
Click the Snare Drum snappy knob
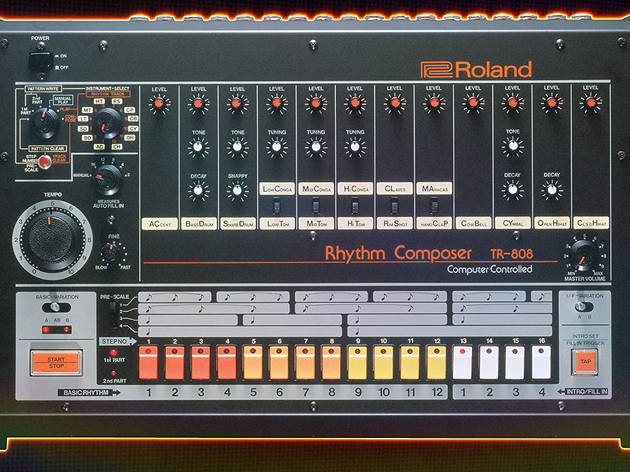(237, 190)
